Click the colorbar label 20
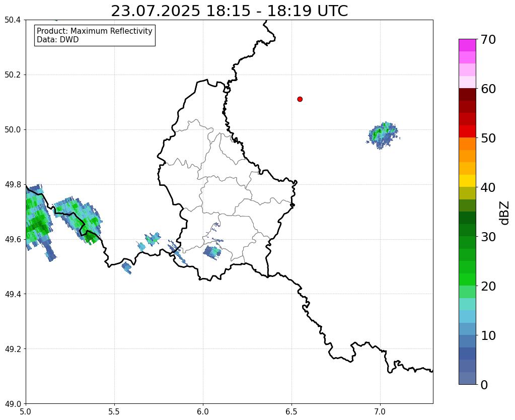Viewport: 515px width, 420px height. [488, 286]
